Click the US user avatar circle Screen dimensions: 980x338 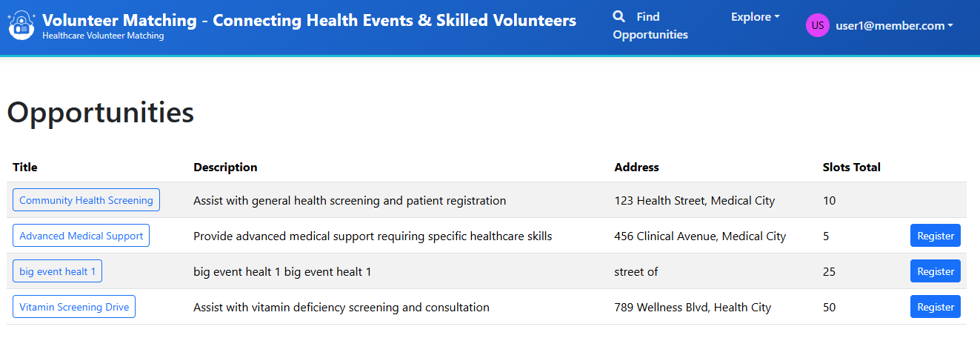point(817,26)
